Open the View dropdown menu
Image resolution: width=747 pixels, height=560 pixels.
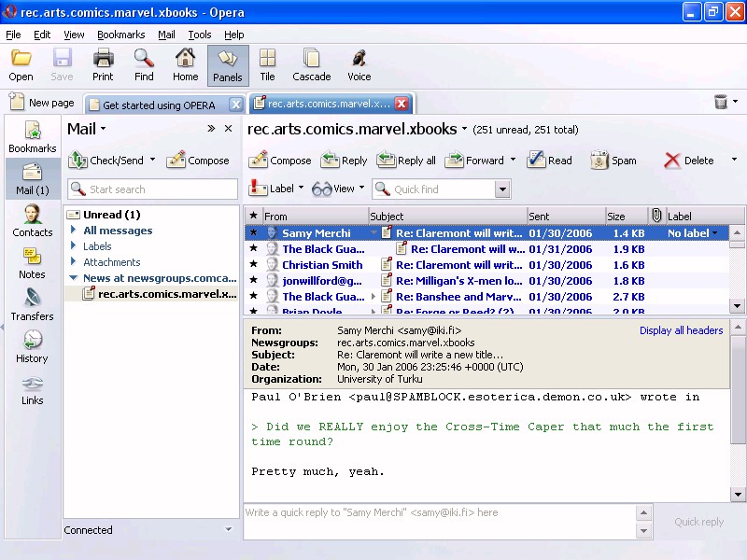(x=338, y=189)
